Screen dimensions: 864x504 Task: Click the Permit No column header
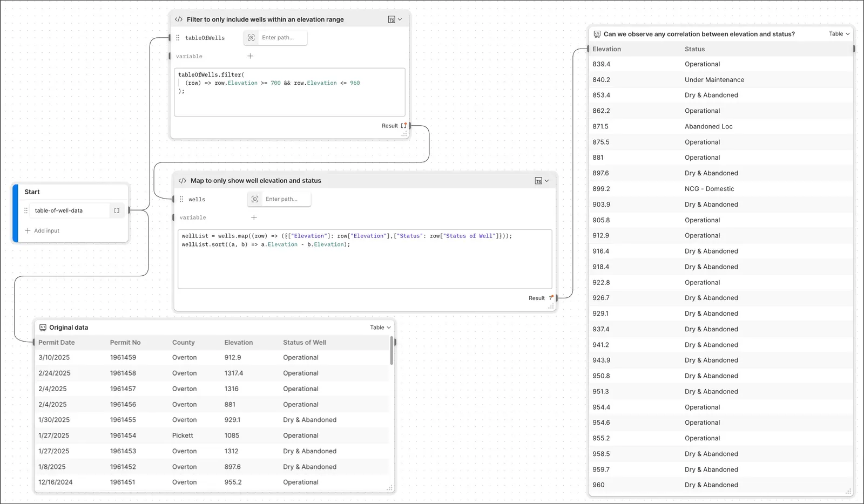point(125,343)
